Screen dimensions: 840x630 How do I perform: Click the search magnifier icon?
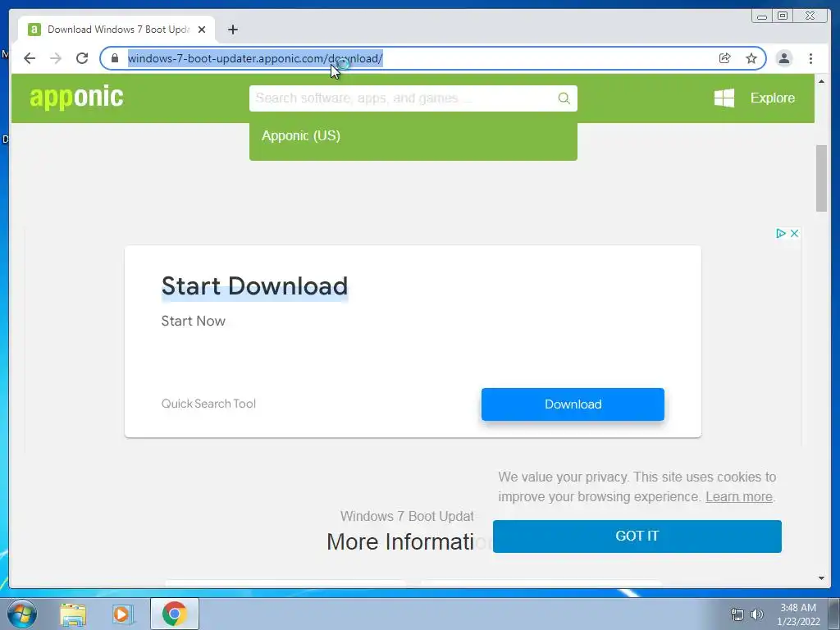point(564,98)
